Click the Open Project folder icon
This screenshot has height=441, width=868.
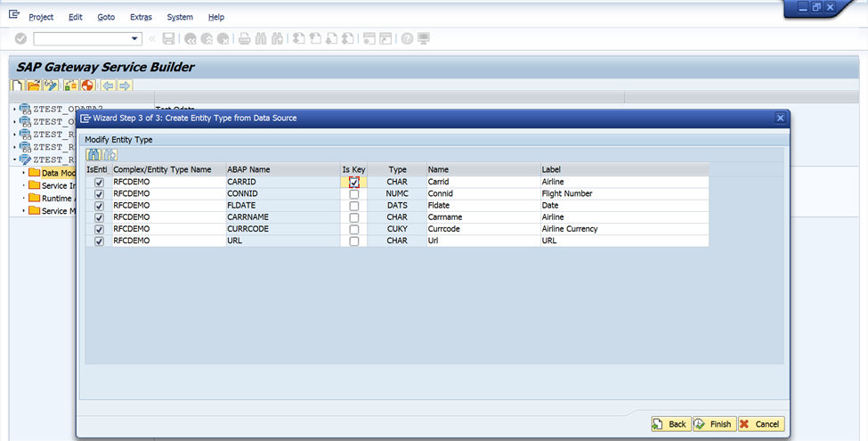[34, 86]
